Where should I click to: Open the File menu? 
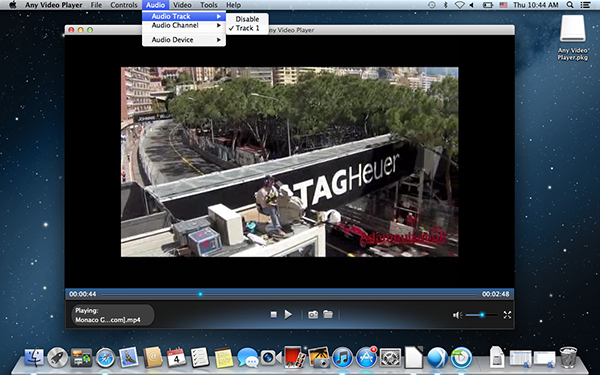[x=96, y=5]
